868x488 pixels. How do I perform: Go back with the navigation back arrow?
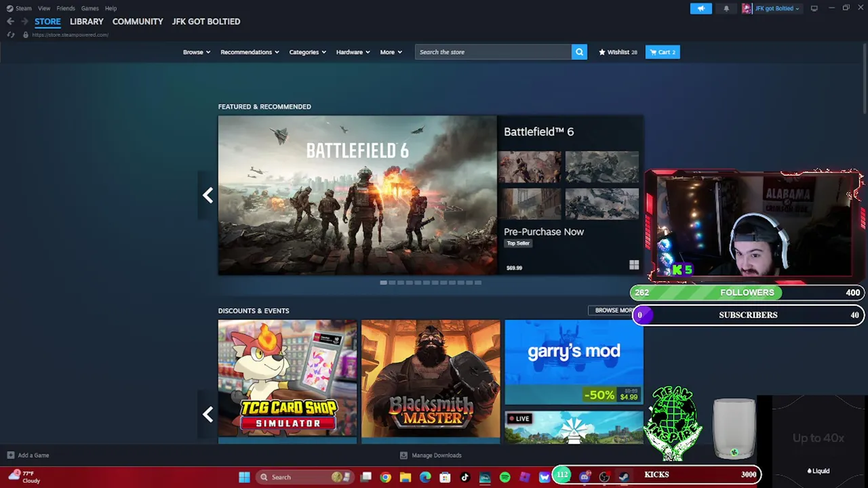pos(10,22)
